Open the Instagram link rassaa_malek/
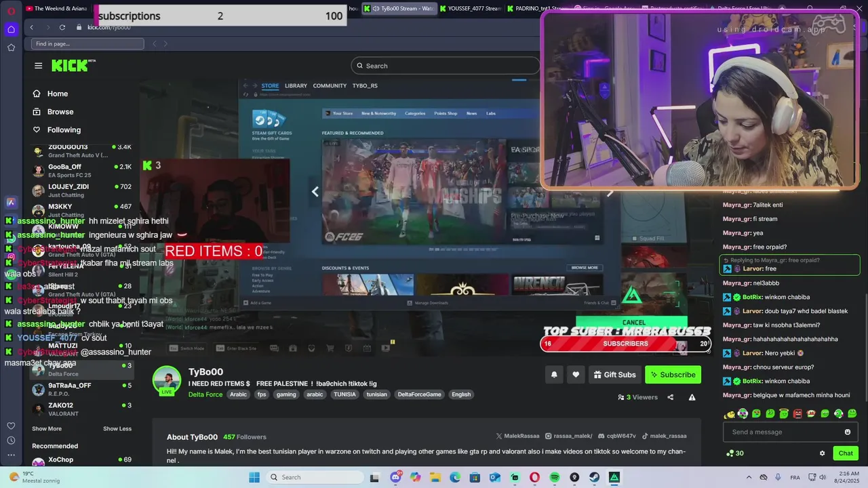This screenshot has height=488, width=868. click(x=568, y=436)
